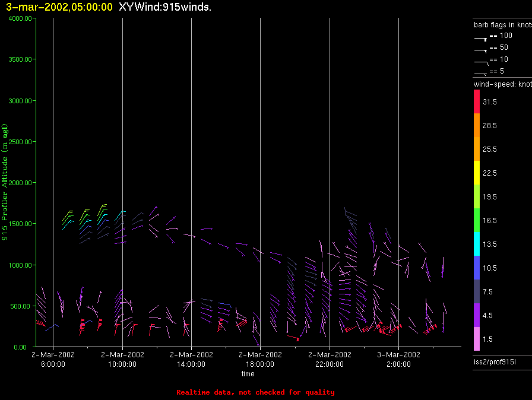Select the dark orange 28.5 knot swatch
The image size is (532, 400).
pos(477,125)
